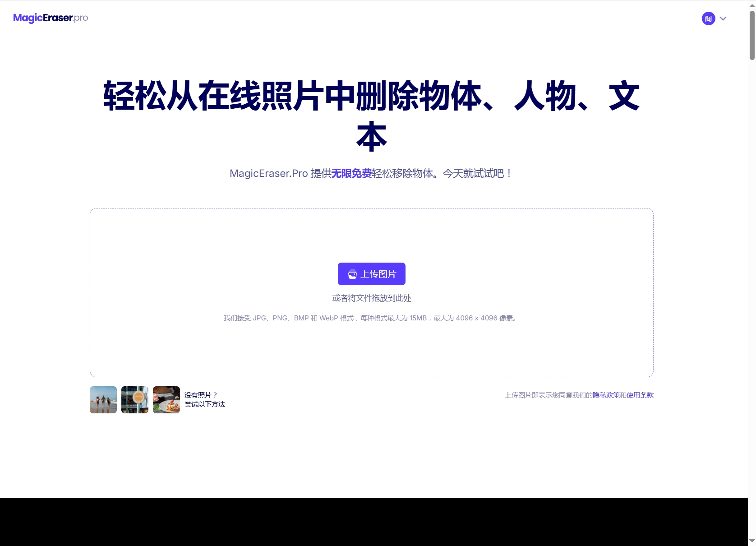Open the 使用条款 terms of use link

pos(640,395)
